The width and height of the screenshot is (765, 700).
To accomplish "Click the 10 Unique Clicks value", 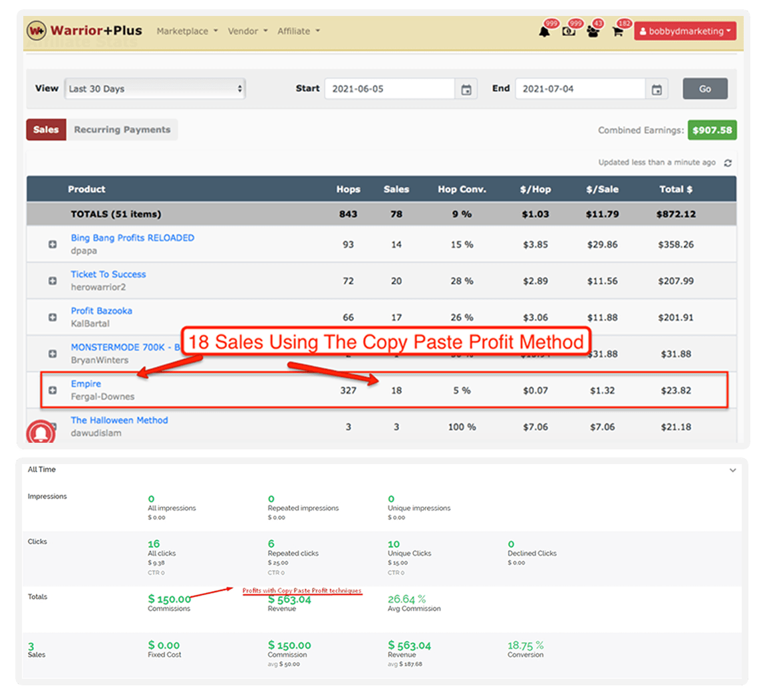I will tap(394, 544).
